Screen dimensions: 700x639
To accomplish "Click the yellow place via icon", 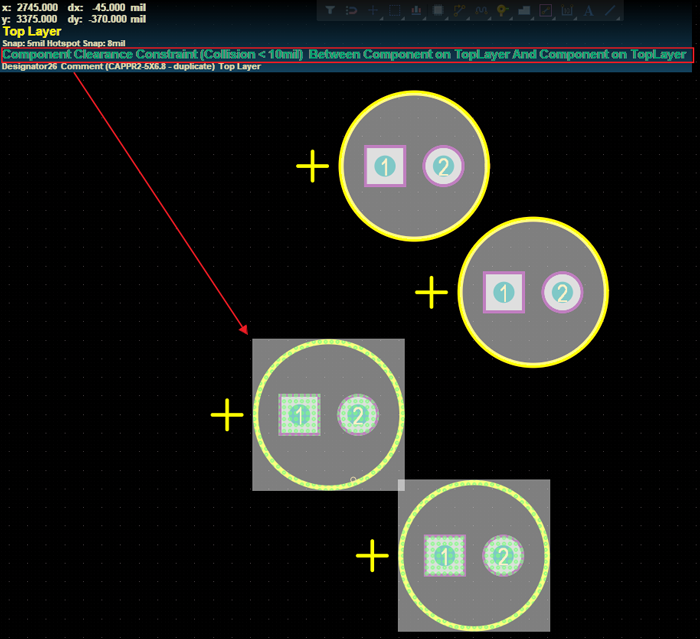I will coord(502,10).
